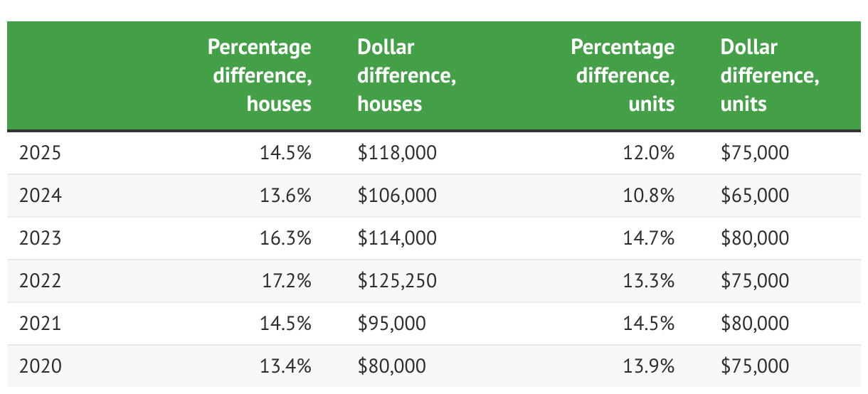Click the $65,000 units cell

click(754, 196)
